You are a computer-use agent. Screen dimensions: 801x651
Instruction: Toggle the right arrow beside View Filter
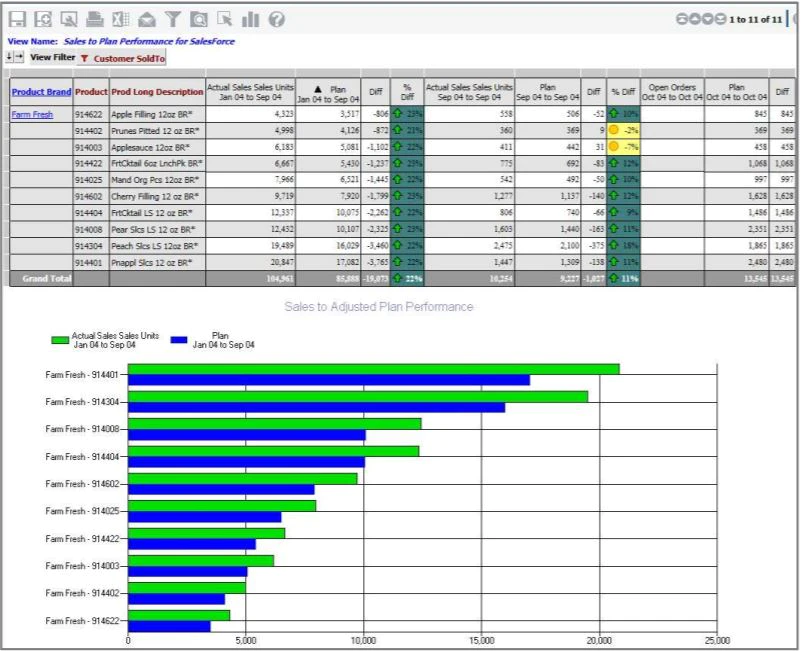19,57
